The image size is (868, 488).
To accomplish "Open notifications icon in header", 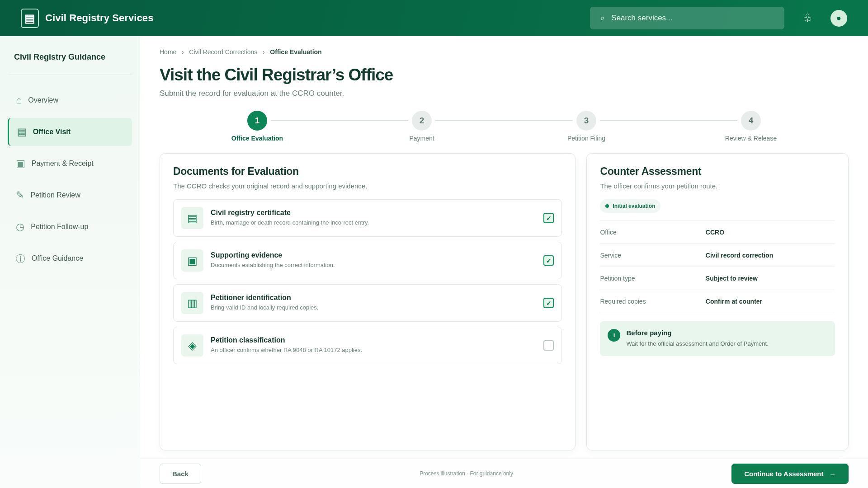I will (807, 18).
